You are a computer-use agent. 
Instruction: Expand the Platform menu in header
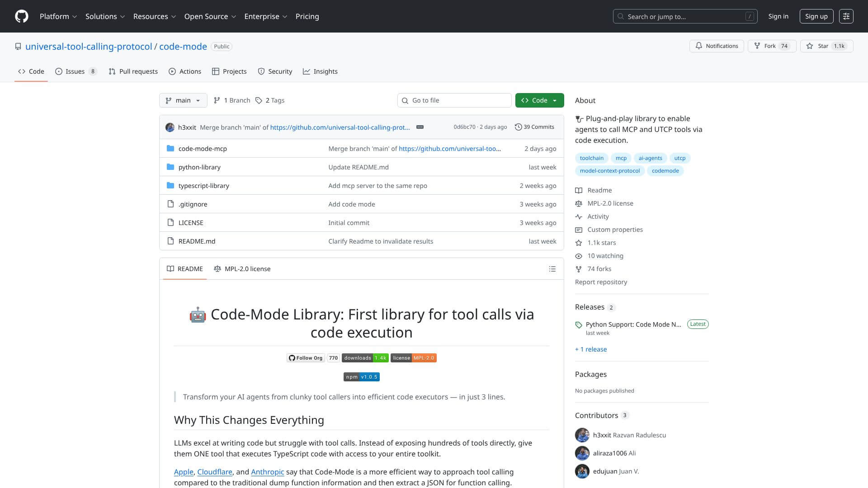[58, 16]
